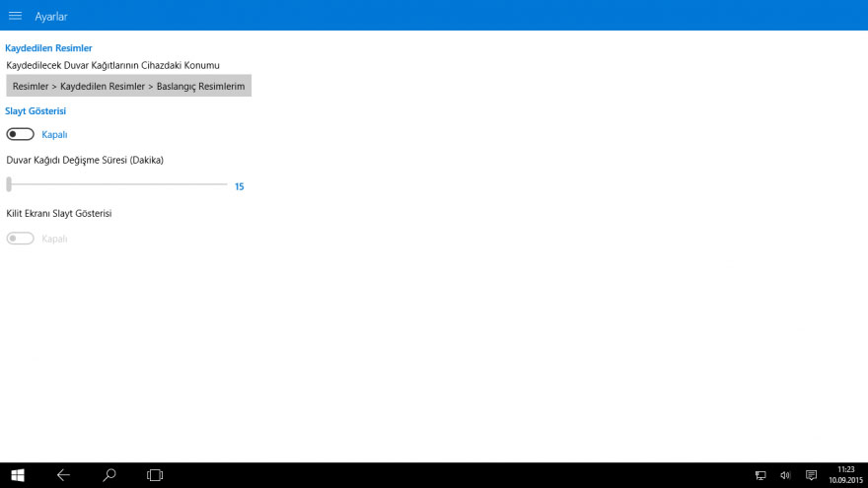Open network icon in system tray
This screenshot has width=868, height=488.
pos(760,475)
